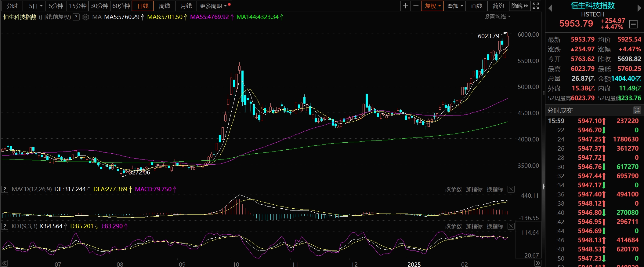
Task: Click MA144:4323.34 green indicator label
Action: (258, 17)
